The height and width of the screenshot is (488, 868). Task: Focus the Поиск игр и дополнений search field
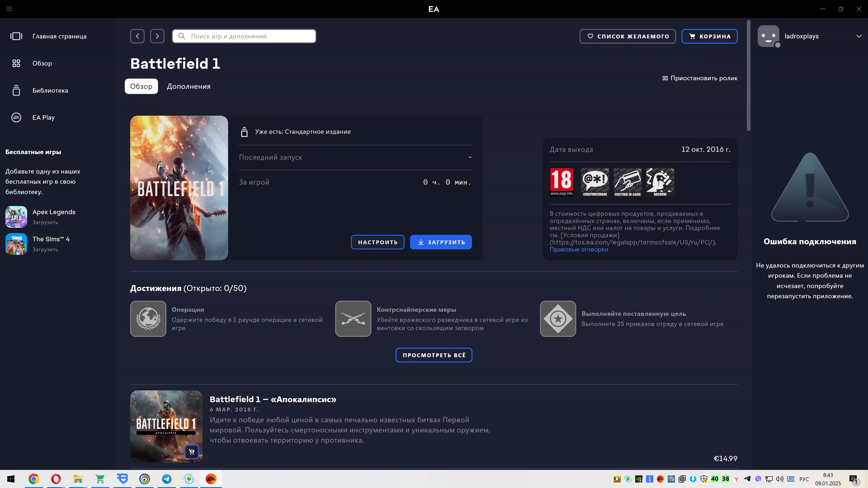[x=244, y=36]
